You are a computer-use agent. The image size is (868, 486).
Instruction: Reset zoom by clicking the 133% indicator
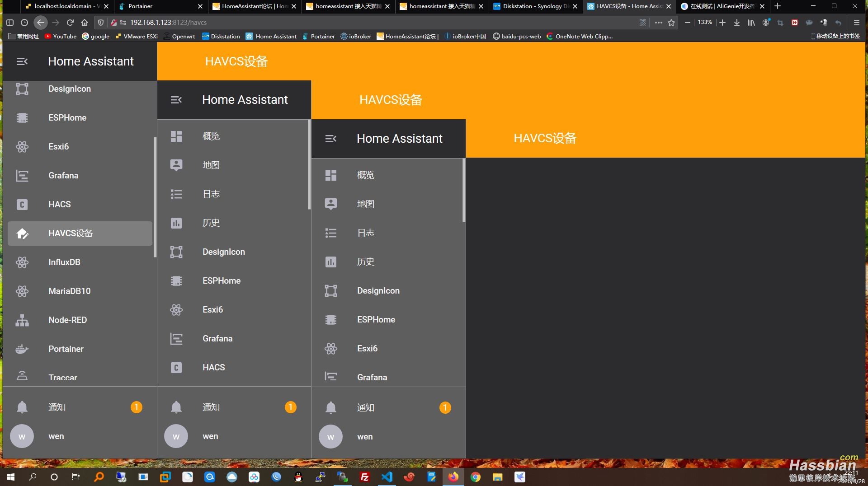click(x=705, y=22)
